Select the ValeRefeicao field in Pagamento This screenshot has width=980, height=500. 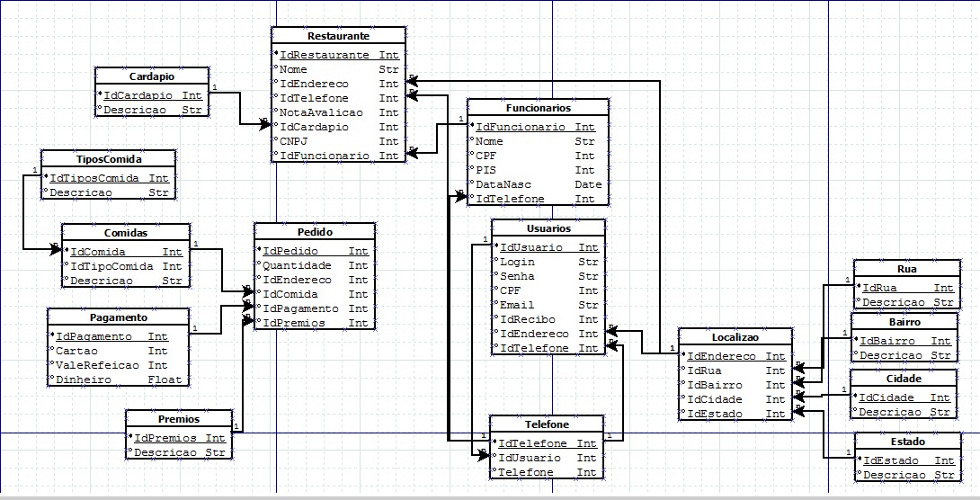click(97, 365)
